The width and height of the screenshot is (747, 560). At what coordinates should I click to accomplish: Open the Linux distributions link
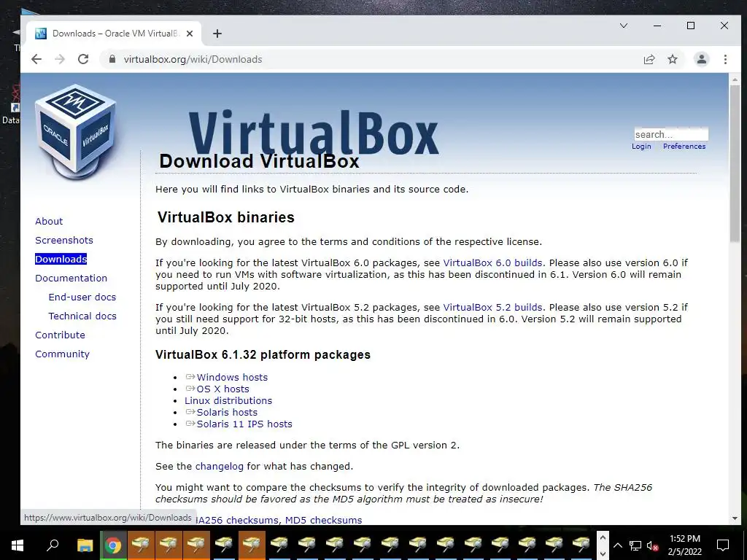point(228,400)
